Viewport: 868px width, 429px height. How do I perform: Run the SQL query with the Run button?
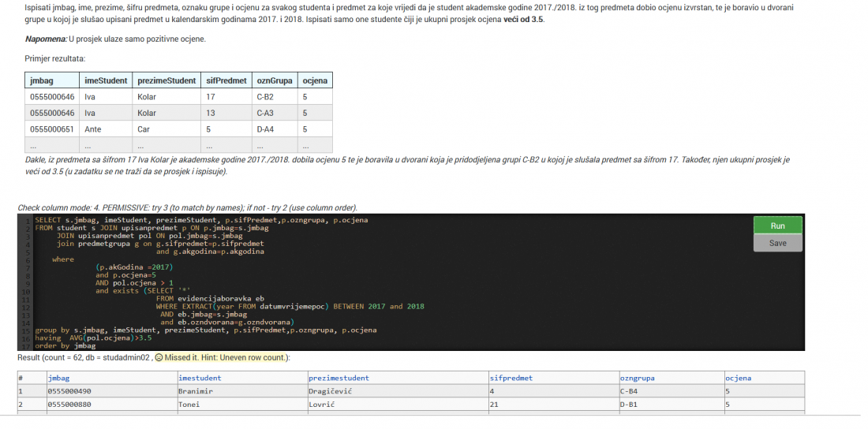coord(777,226)
